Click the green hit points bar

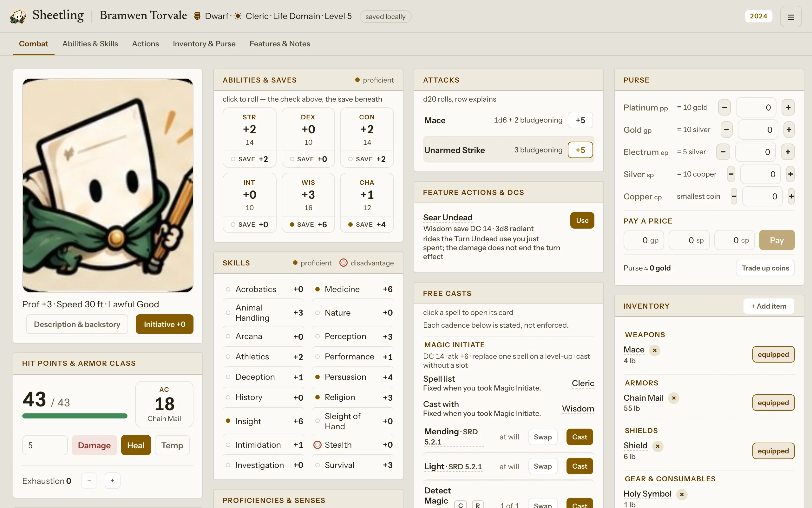(75, 416)
